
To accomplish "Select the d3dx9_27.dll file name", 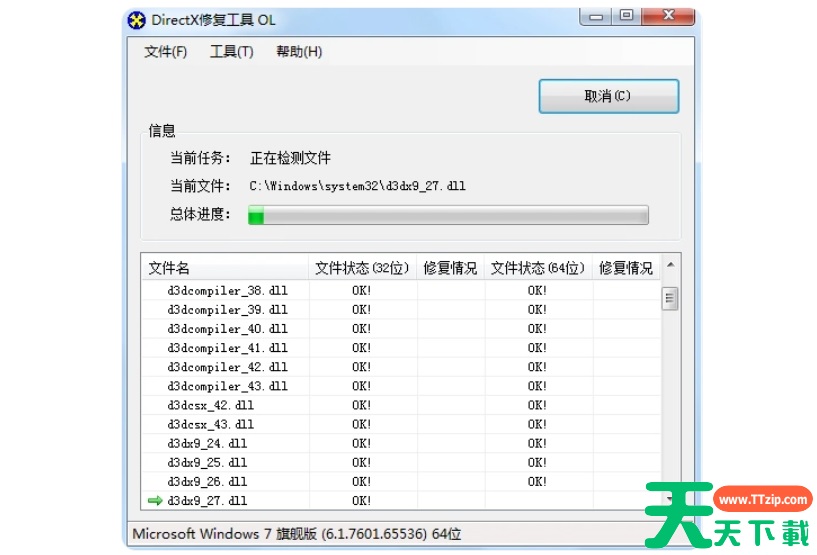I will (x=207, y=501).
